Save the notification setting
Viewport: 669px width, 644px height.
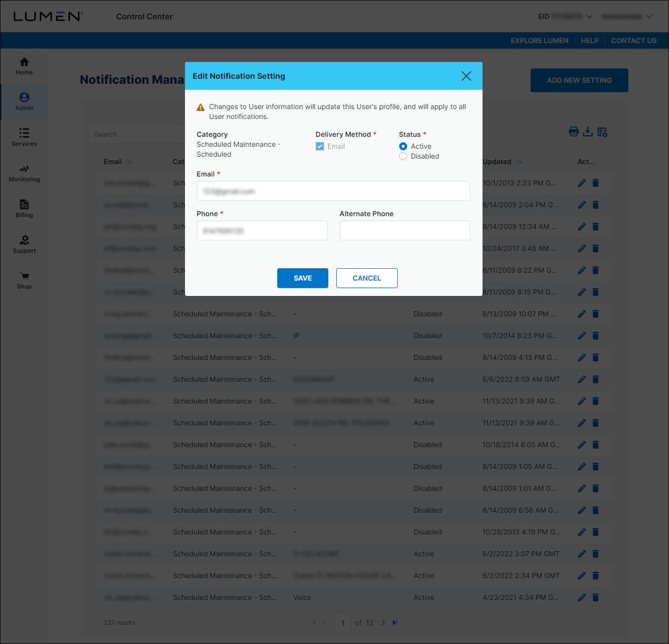pos(303,278)
